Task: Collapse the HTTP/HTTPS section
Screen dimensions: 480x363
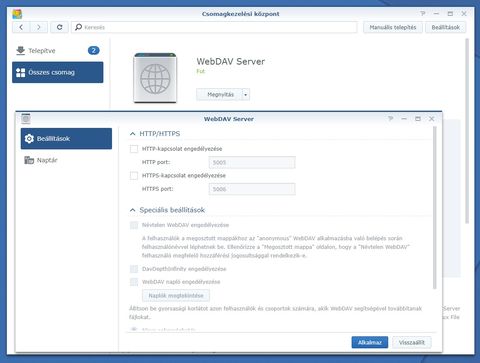Action: click(x=133, y=134)
